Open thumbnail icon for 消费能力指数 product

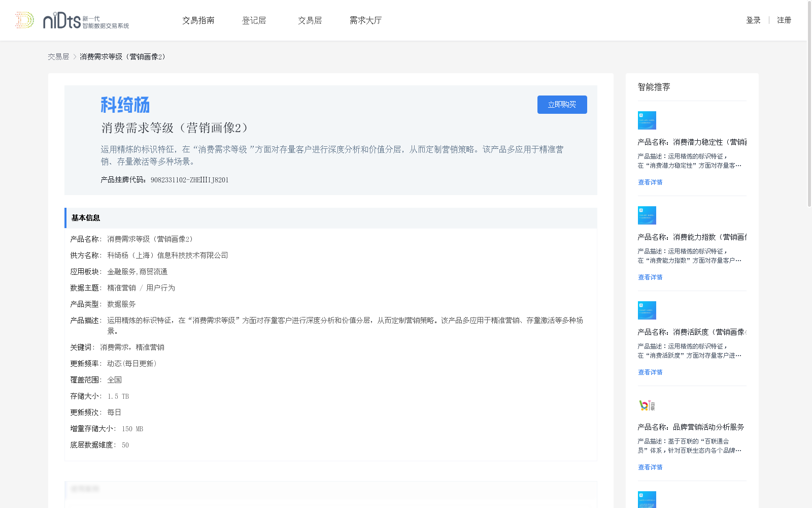[x=647, y=215]
